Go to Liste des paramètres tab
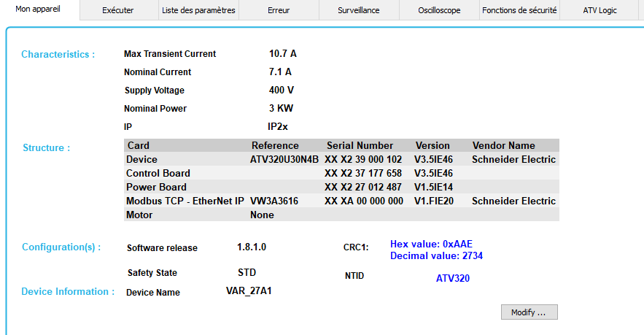Screen dimensions: 644x335 click(198, 11)
